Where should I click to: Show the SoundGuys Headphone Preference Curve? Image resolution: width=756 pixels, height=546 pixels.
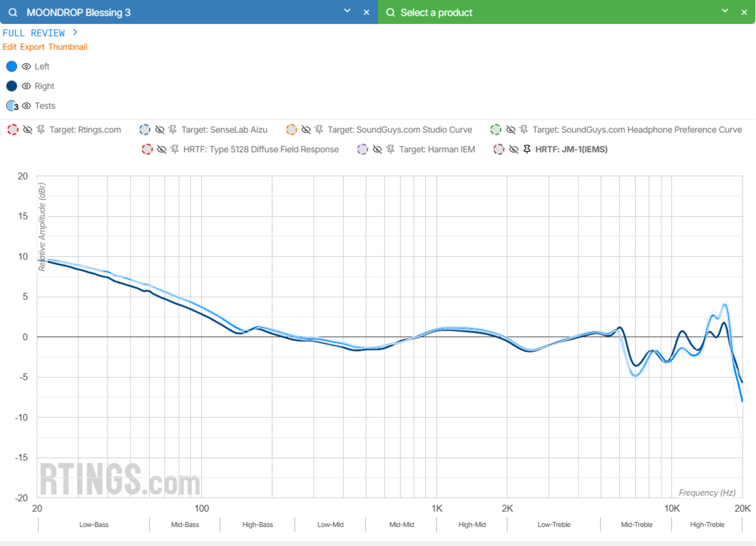click(510, 129)
